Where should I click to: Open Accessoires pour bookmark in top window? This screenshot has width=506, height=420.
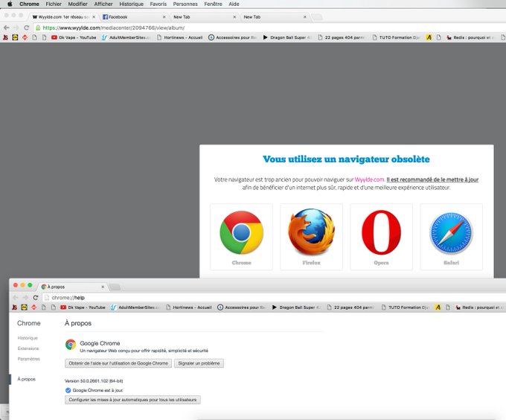coord(232,37)
